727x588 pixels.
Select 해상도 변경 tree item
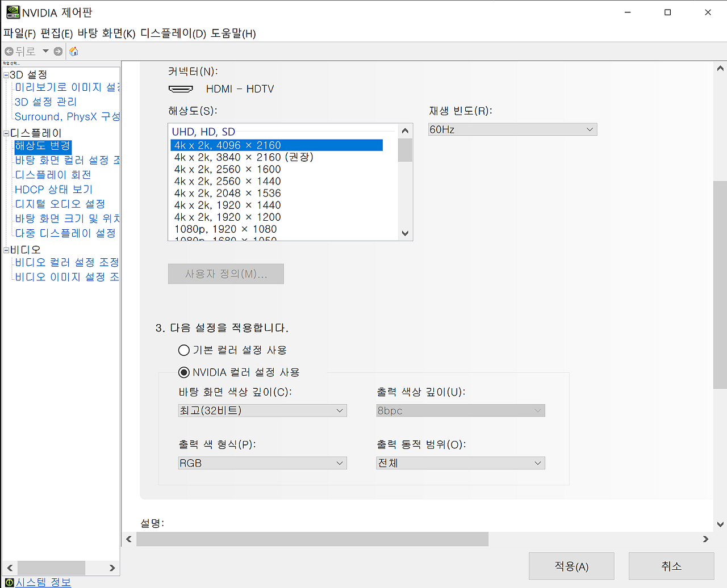tap(43, 146)
